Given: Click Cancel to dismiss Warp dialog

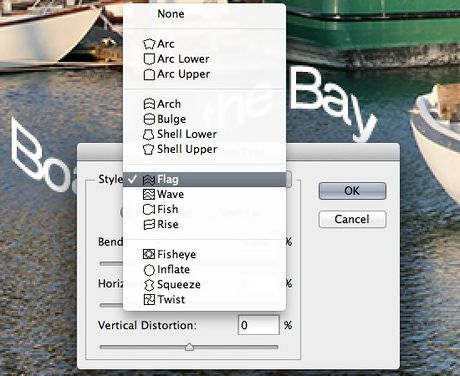Looking at the screenshot, I should point(352,219).
